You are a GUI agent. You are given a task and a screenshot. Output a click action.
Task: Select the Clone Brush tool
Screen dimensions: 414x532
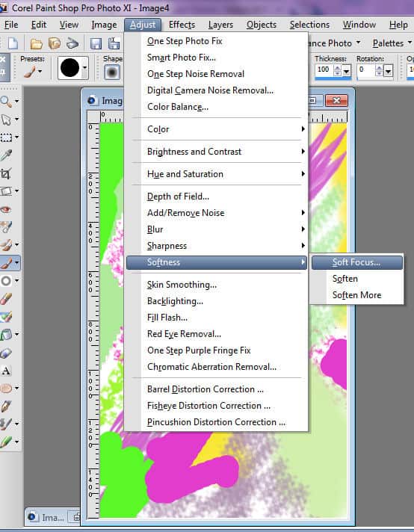point(6,244)
